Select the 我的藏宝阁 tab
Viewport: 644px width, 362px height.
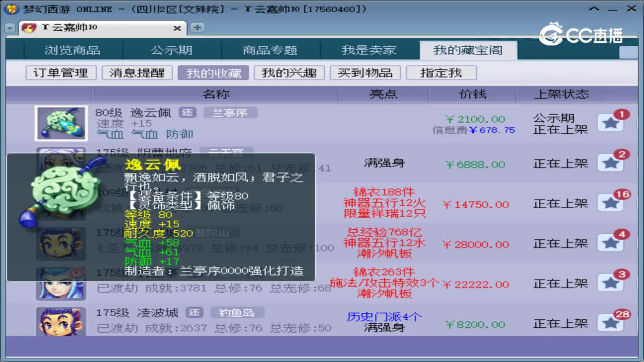tap(468, 50)
